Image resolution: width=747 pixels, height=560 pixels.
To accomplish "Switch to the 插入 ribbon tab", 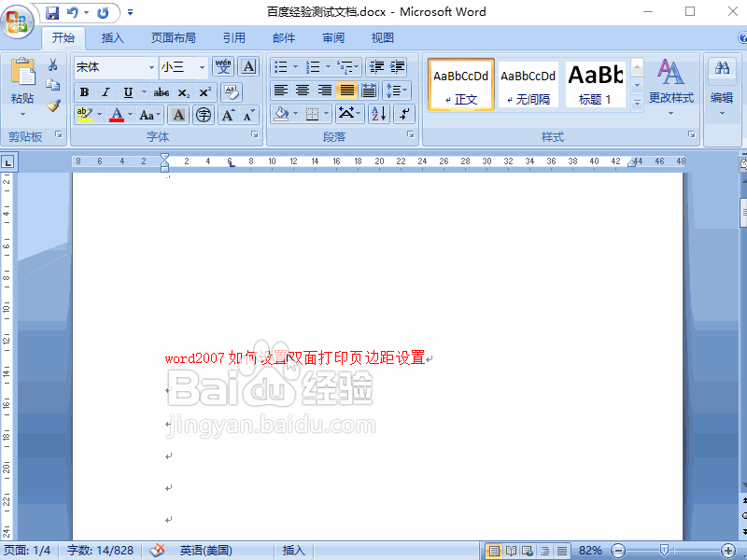I will click(x=112, y=37).
